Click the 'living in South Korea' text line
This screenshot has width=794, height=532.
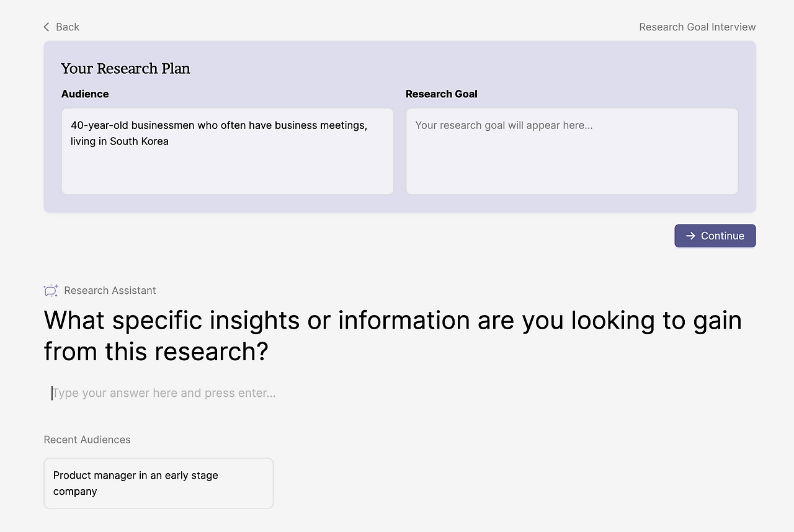point(119,141)
